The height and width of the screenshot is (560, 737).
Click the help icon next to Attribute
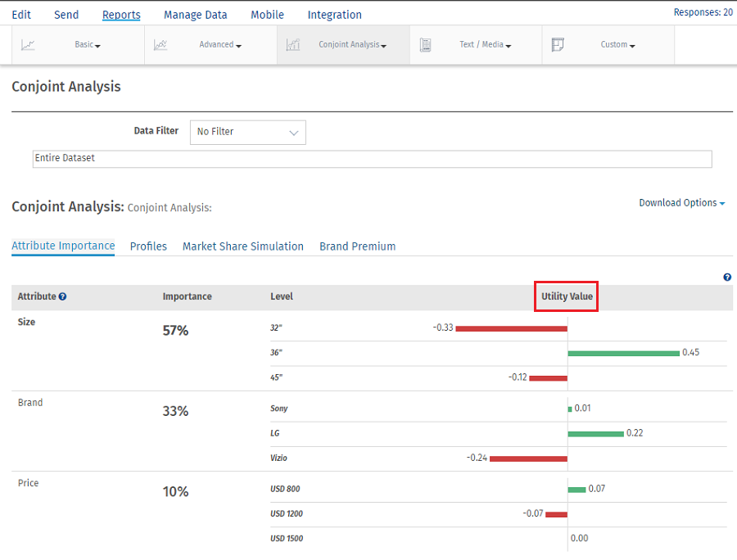63,296
